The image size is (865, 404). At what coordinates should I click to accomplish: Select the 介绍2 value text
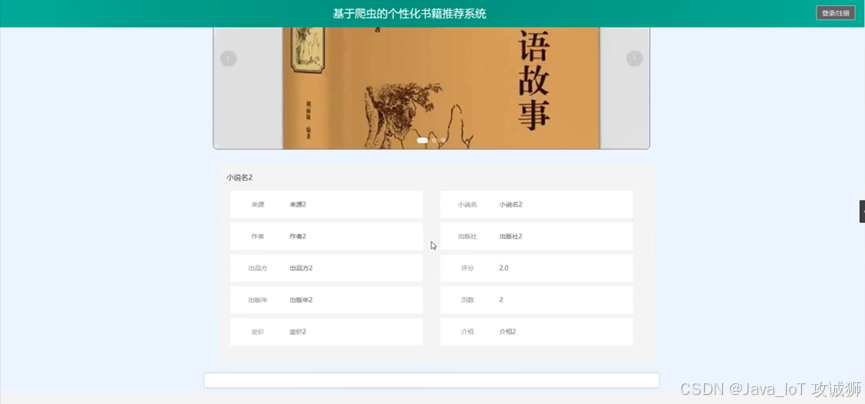point(508,332)
